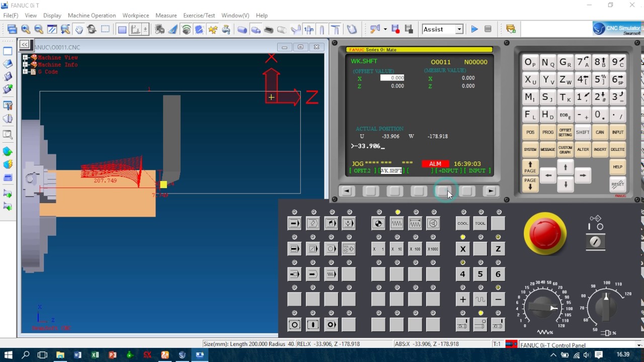Select the JOG mode waveform button
The width and height of the screenshot is (644, 362).
click(x=397, y=223)
